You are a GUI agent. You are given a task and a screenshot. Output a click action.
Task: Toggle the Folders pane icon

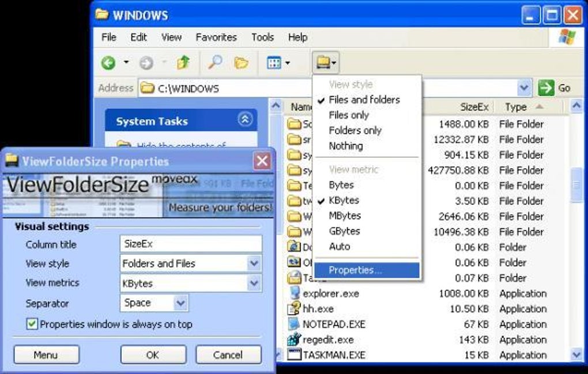(x=241, y=63)
